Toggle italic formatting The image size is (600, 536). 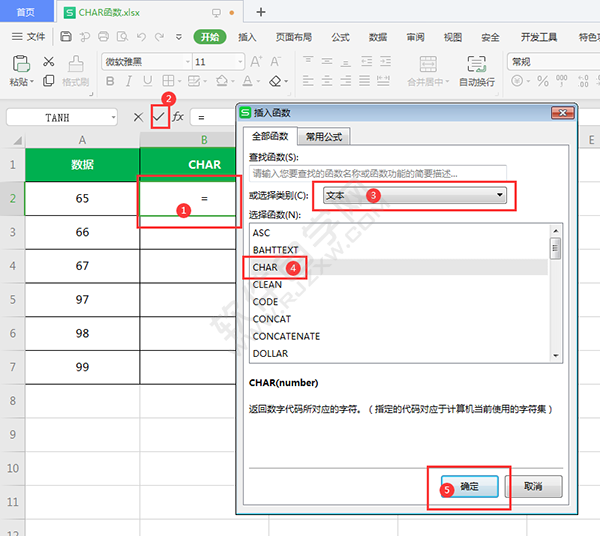tap(128, 81)
